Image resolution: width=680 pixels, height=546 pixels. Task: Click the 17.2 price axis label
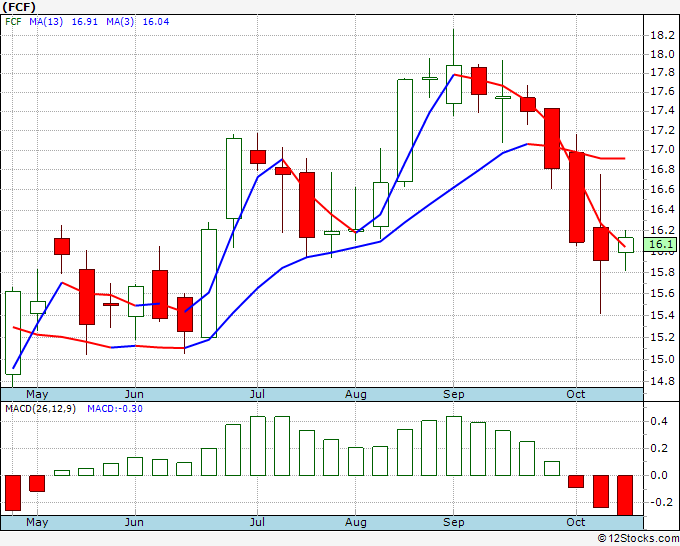point(662,131)
